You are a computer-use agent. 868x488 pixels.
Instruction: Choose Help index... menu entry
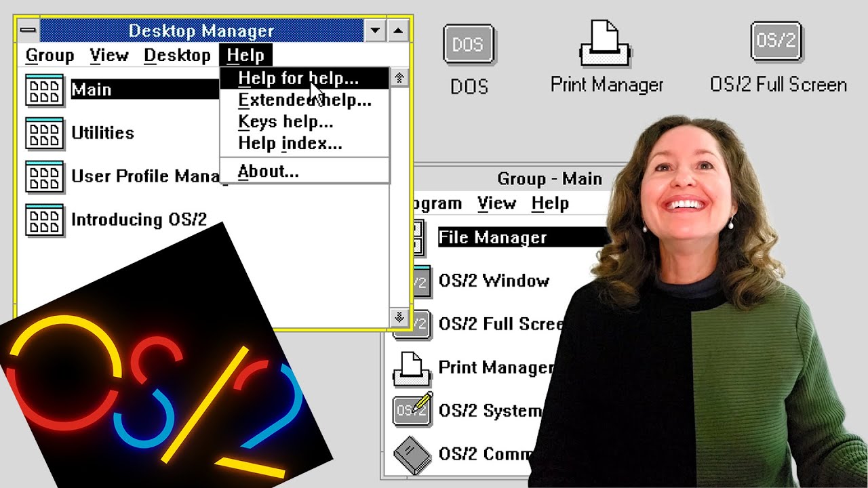304,144
